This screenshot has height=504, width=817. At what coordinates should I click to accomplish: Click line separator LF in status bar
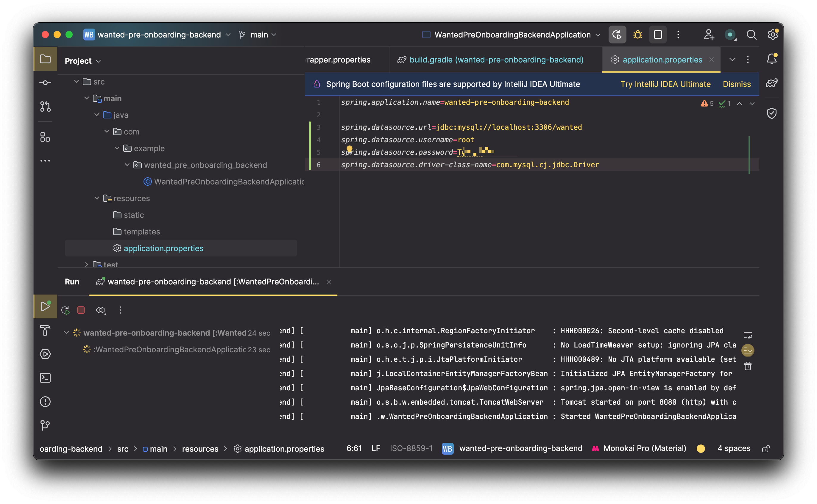pos(376,448)
